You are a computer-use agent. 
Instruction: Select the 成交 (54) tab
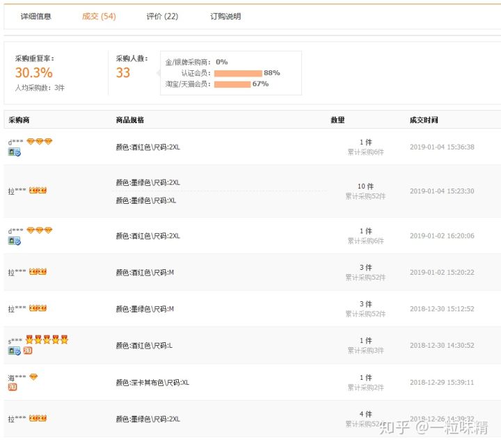click(99, 17)
